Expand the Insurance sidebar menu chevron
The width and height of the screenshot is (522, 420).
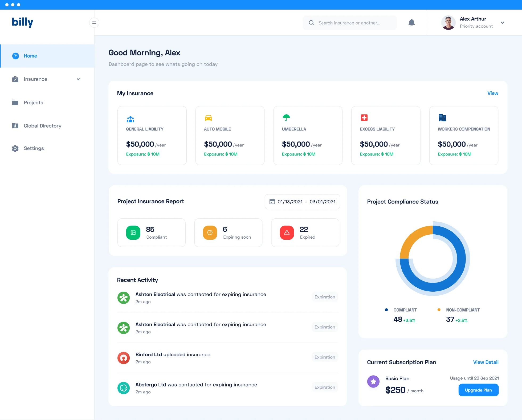click(78, 79)
